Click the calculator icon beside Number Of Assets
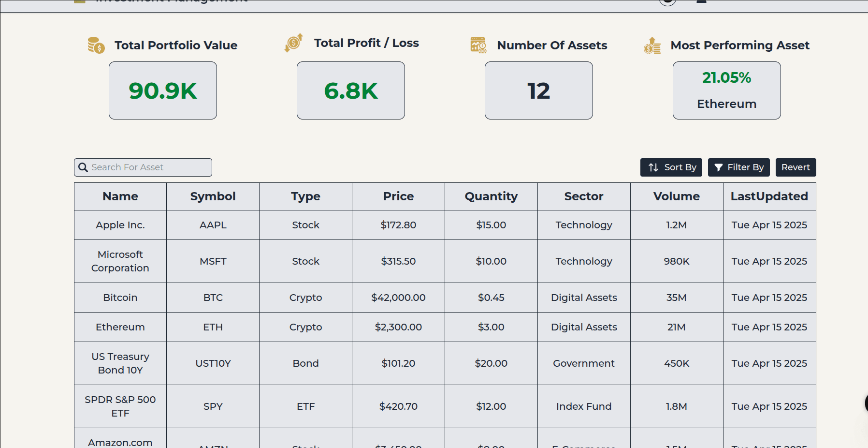 click(x=477, y=45)
